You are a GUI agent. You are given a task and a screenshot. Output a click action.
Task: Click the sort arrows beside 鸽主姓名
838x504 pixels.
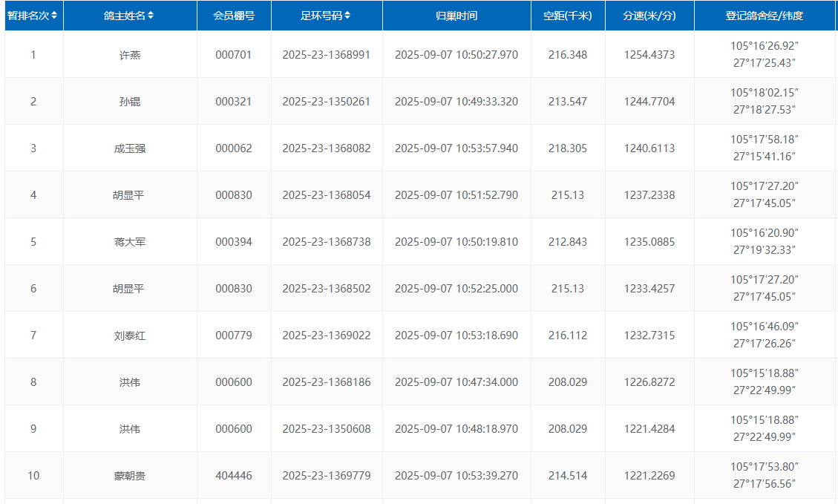click(151, 16)
